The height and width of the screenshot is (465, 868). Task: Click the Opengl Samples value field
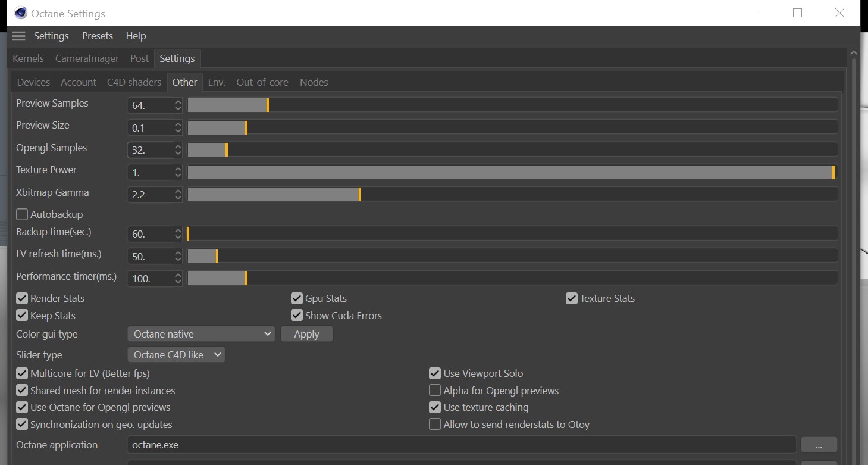[x=150, y=150]
